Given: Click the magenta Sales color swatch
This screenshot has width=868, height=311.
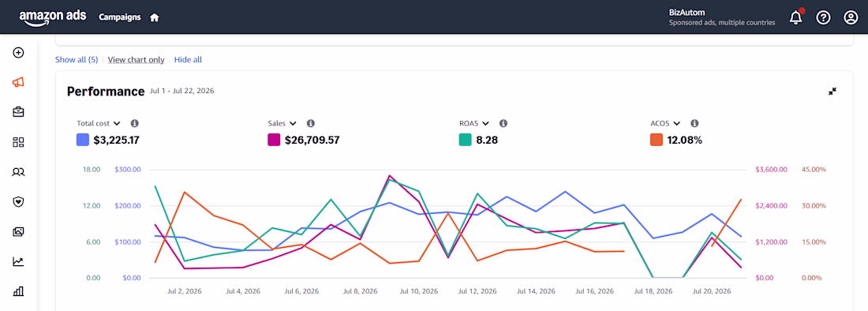Looking at the screenshot, I should pyautogui.click(x=274, y=140).
